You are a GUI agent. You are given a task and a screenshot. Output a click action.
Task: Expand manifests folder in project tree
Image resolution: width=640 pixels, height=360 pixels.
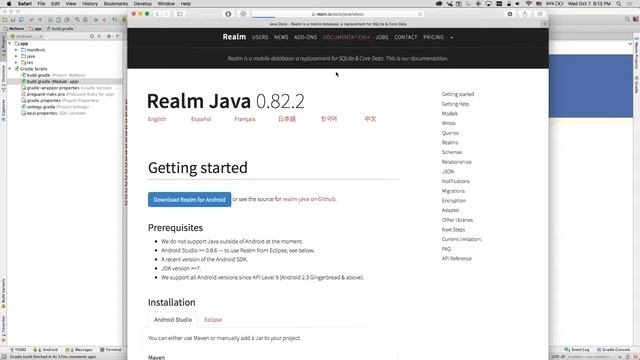coord(16,50)
